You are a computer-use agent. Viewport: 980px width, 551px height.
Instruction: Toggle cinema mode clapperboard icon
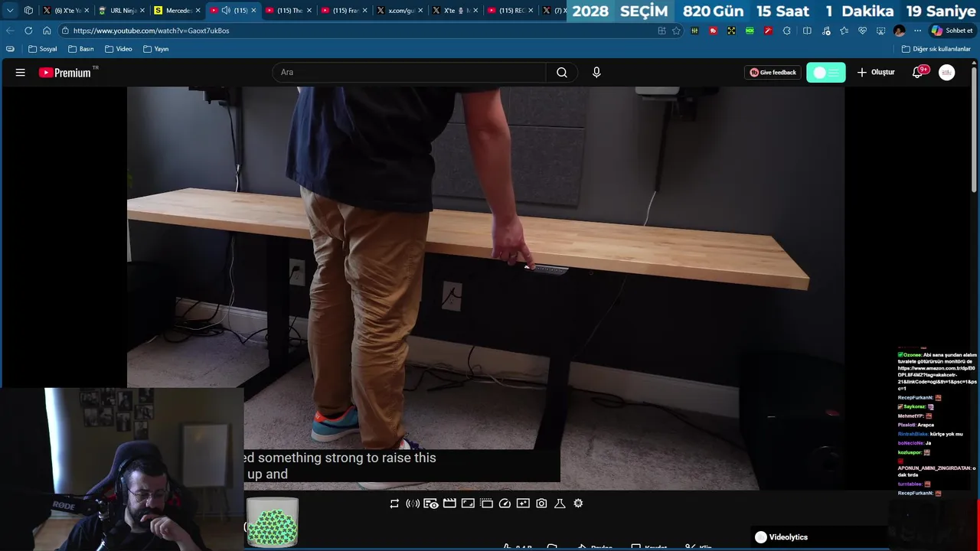[449, 504]
